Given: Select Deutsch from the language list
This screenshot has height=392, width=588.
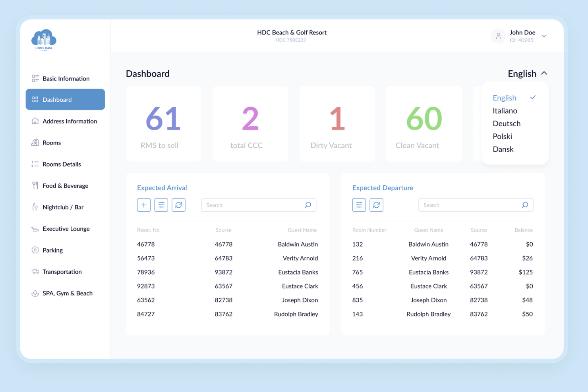Looking at the screenshot, I should point(507,124).
